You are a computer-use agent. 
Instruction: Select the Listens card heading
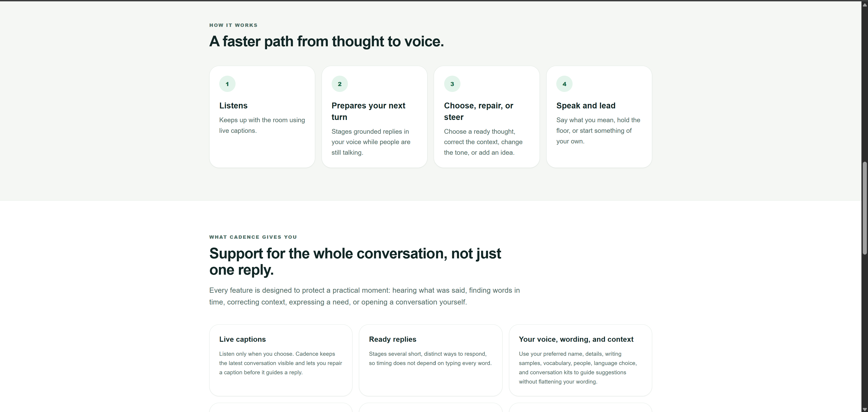233,106
